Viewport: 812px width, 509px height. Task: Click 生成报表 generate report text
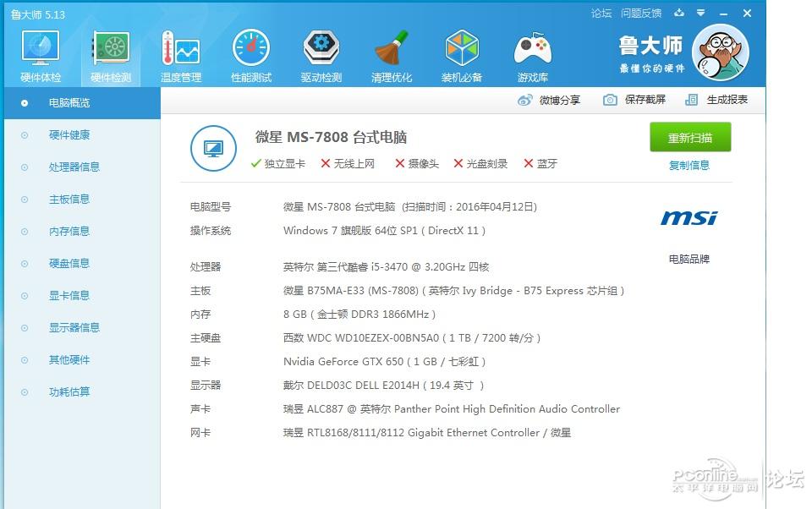click(x=727, y=100)
